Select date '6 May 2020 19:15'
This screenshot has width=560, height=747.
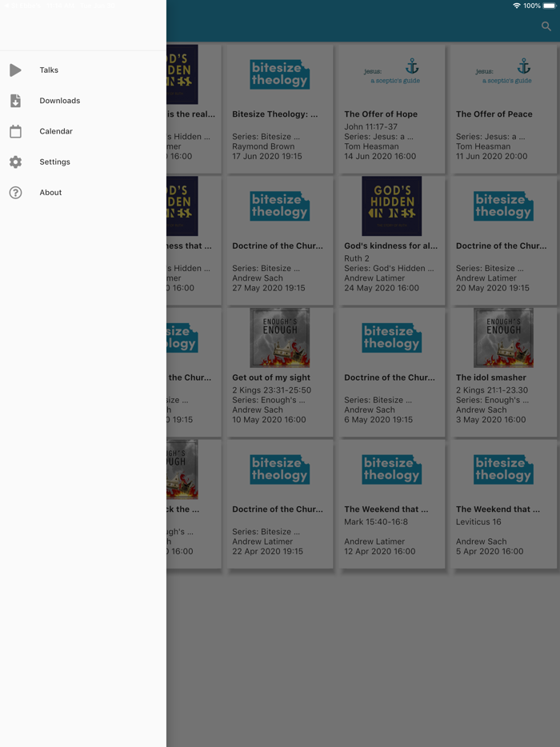[x=378, y=420]
